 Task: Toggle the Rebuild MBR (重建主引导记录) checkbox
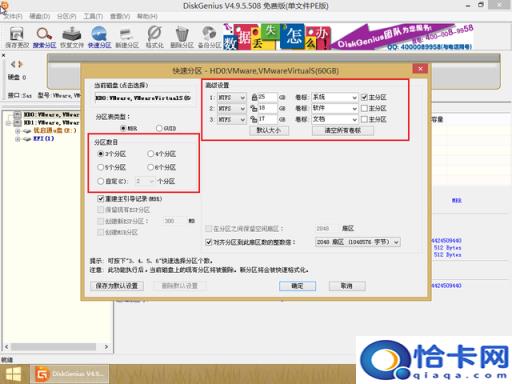100,199
